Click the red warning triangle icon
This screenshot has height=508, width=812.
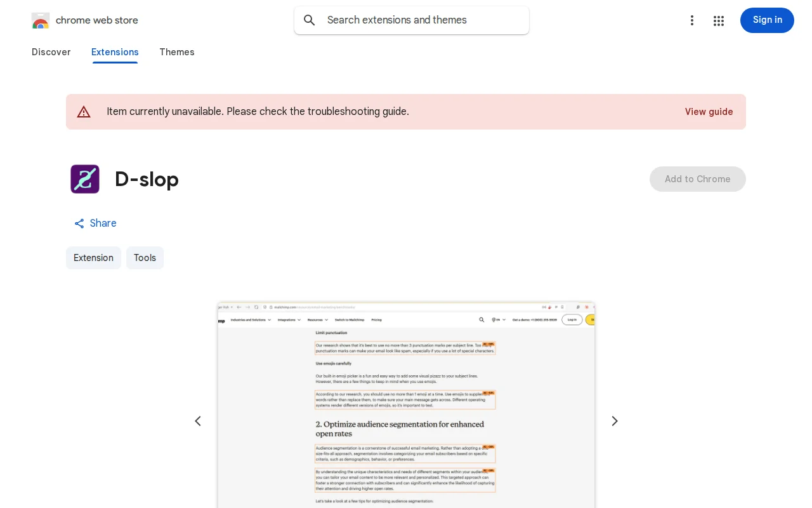84,112
